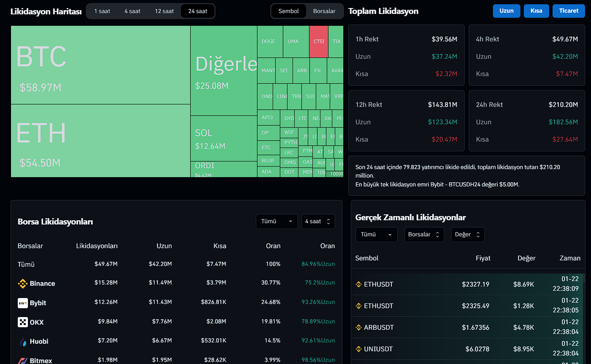Open the Tümü dropdown in Borsa Likidasyonları
Image resolution: width=591 pixels, height=364 pixels.
point(276,222)
